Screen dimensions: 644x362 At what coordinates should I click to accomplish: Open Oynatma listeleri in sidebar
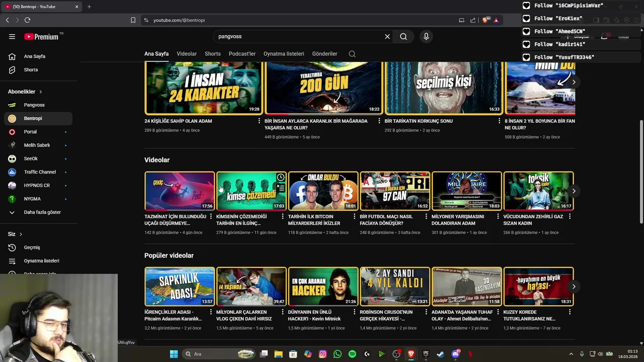coord(38,261)
